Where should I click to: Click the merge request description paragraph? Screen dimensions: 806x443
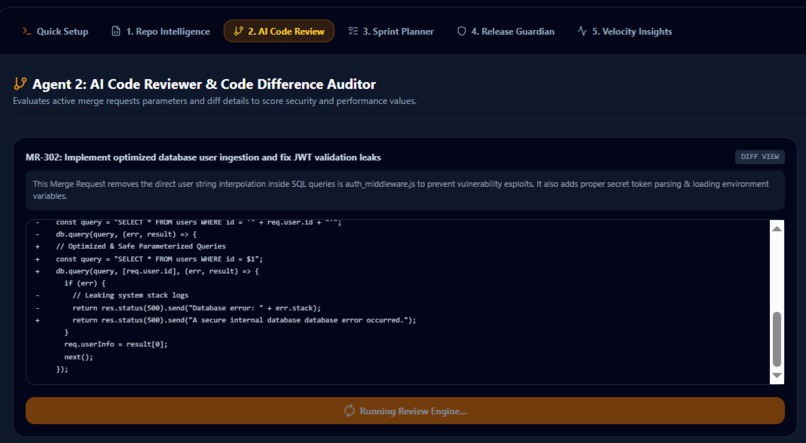coord(405,190)
